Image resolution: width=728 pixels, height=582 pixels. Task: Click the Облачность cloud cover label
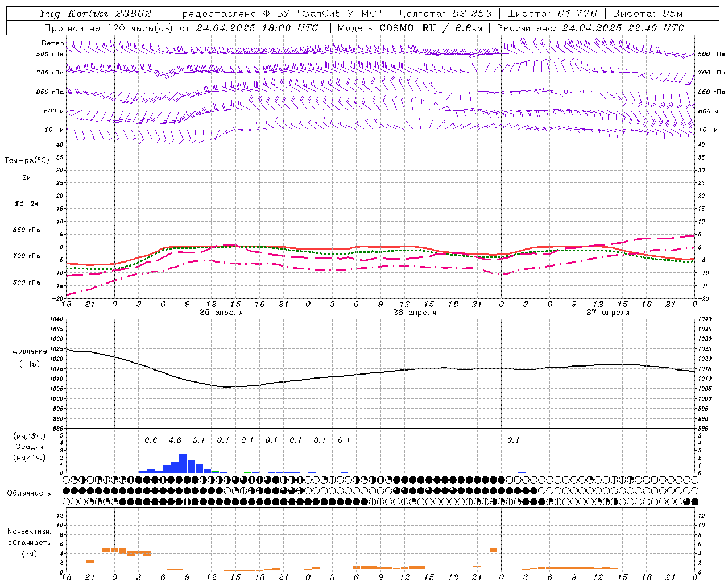(29, 493)
